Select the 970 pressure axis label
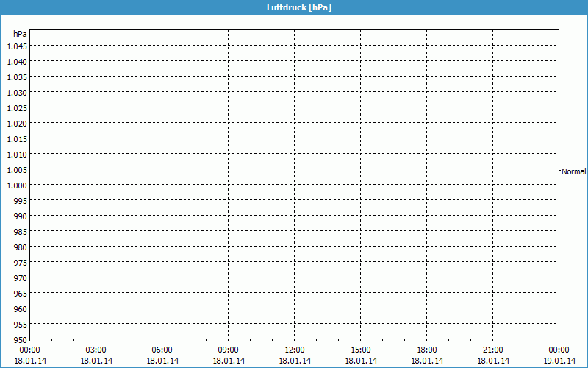Screen dimensions: 588x368 point(20,278)
